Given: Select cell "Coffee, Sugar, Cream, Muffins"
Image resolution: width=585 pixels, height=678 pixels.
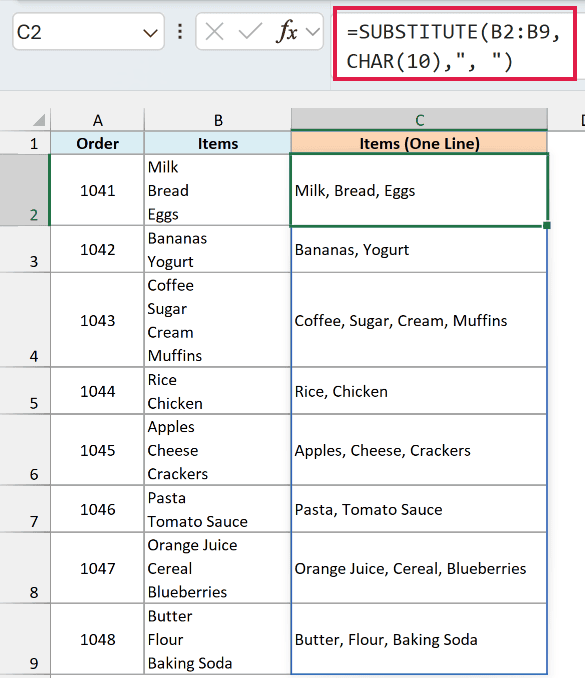Looking at the screenshot, I should coord(419,320).
